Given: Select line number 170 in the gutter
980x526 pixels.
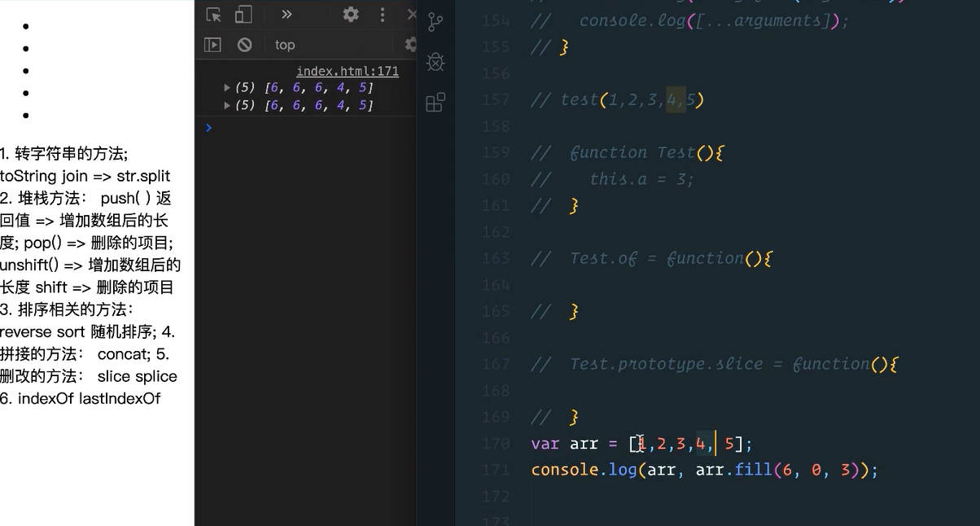Looking at the screenshot, I should 496,443.
